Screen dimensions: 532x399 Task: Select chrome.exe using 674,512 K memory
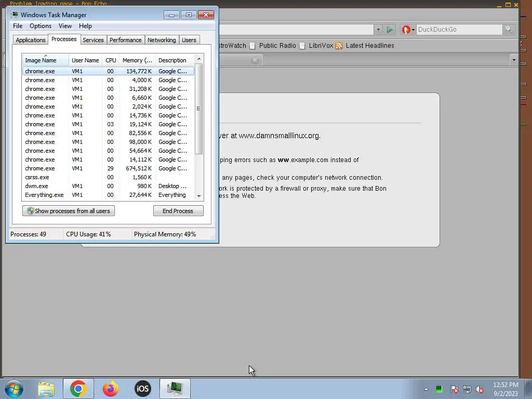click(108, 168)
